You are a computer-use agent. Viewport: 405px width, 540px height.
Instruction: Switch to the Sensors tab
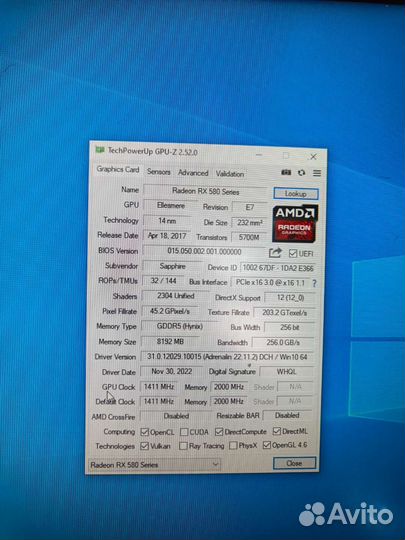tap(158, 172)
